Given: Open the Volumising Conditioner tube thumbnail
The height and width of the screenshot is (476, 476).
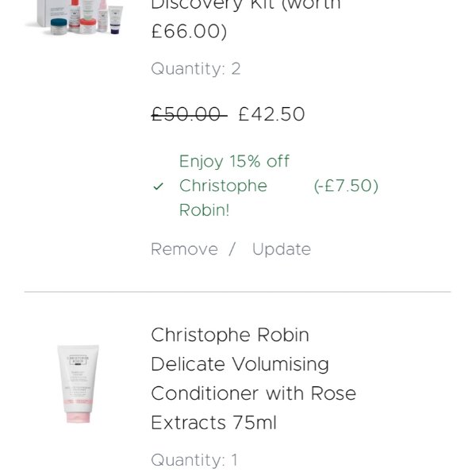Looking at the screenshot, I should [x=78, y=383].
